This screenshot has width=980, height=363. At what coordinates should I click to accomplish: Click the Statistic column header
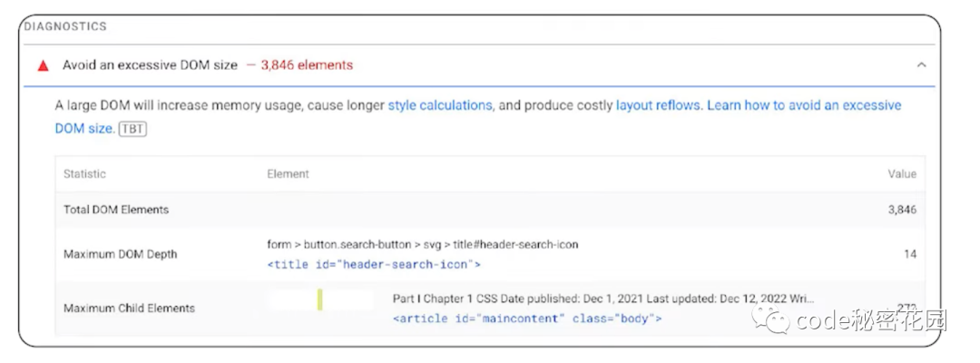(x=84, y=173)
